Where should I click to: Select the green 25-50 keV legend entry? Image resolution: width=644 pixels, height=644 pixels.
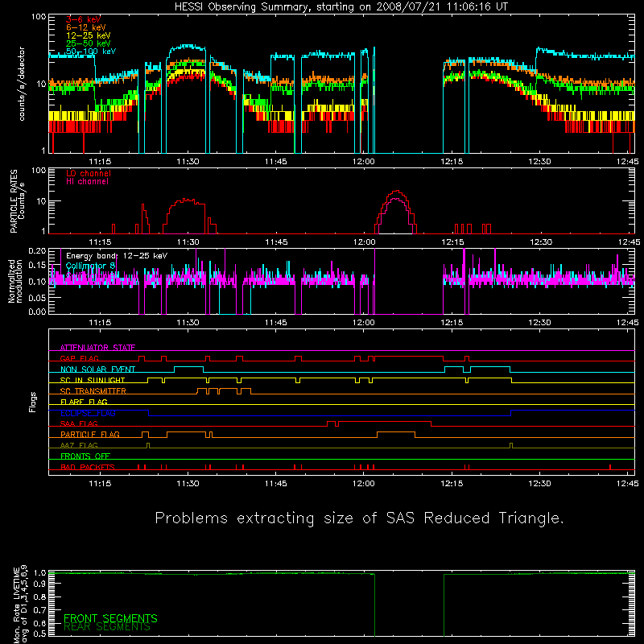tap(88, 43)
